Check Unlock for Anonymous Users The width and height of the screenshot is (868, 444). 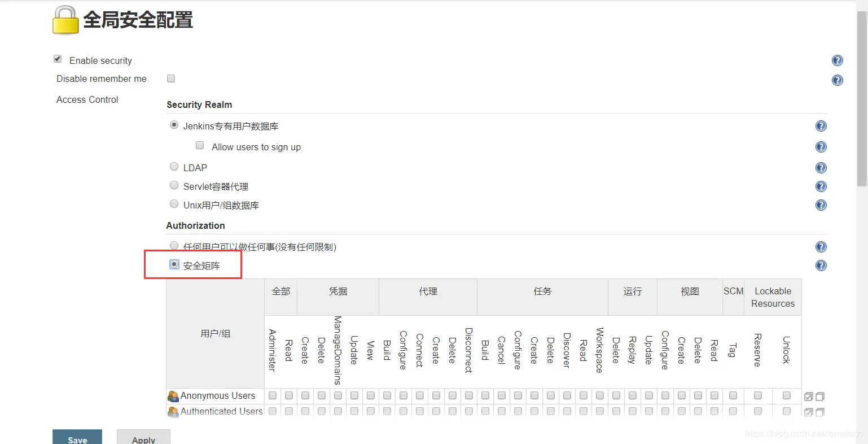[787, 395]
